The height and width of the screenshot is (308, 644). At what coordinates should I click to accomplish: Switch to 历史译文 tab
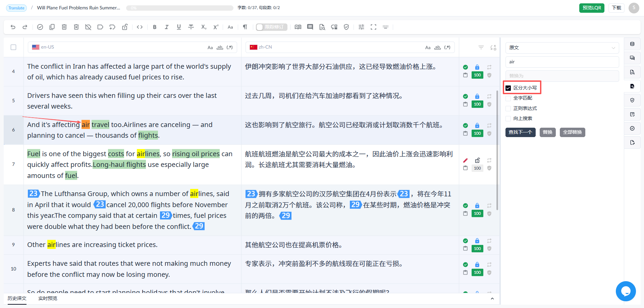[17, 298]
